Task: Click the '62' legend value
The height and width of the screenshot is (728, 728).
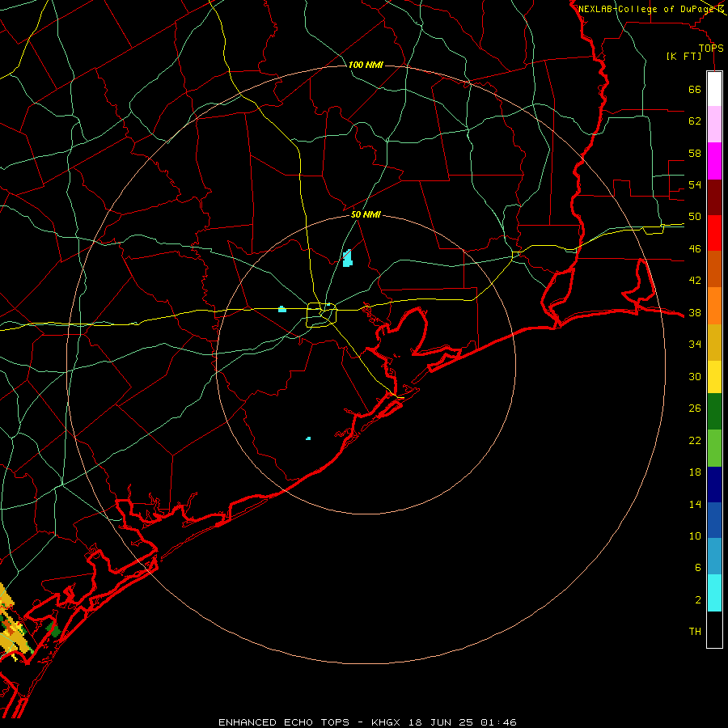Action: 695,121
